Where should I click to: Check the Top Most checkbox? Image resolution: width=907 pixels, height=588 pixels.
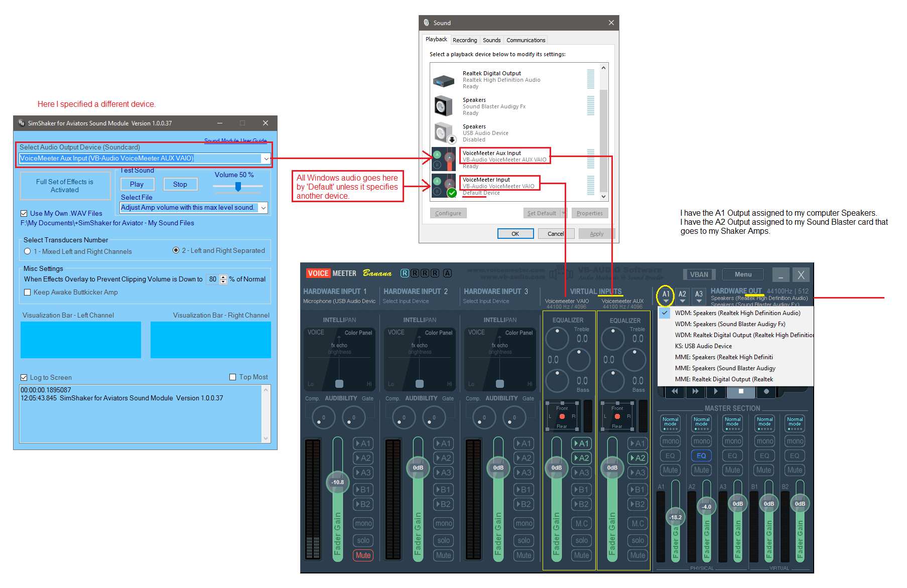click(232, 377)
